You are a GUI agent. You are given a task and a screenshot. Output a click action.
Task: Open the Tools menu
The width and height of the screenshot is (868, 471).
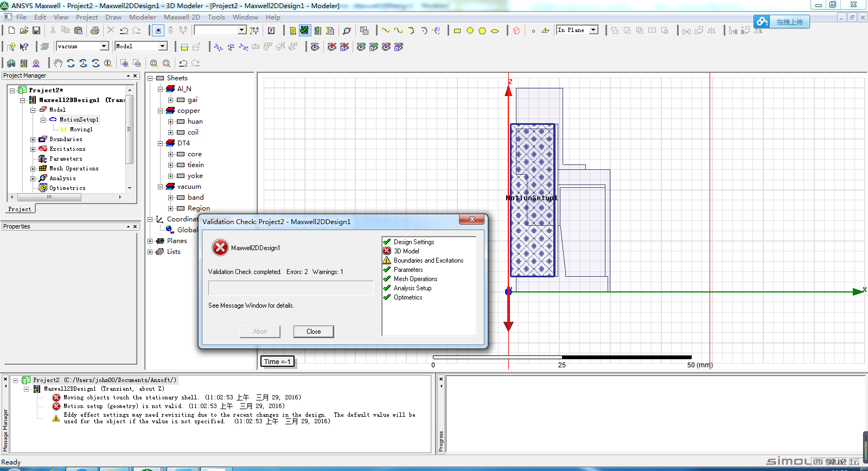(216, 17)
